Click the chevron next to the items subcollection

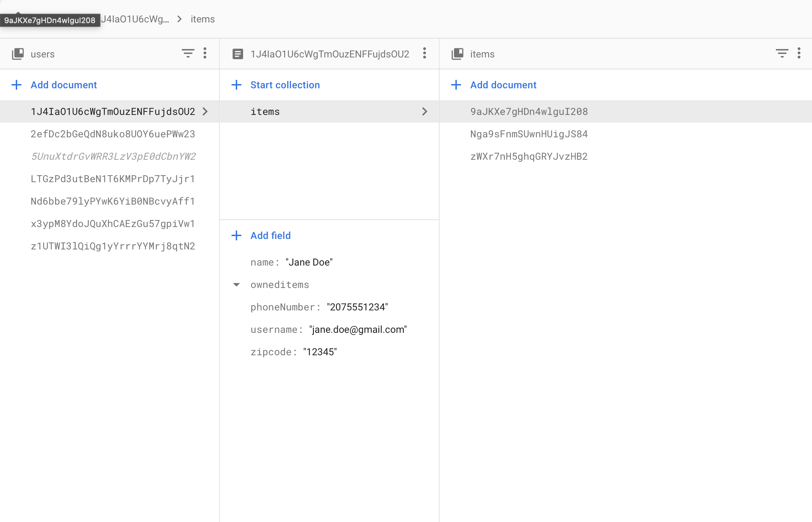coord(424,111)
